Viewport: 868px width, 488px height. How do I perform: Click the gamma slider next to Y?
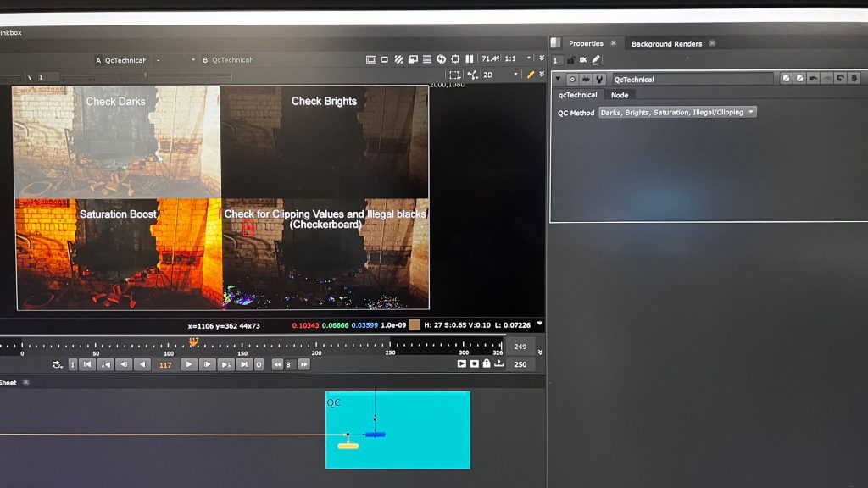coord(147,75)
